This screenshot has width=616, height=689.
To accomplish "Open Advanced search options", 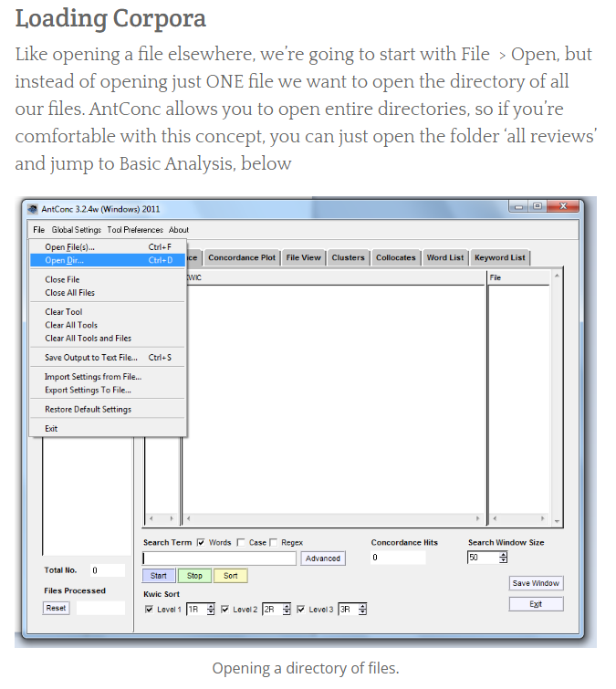I will 323,559.
